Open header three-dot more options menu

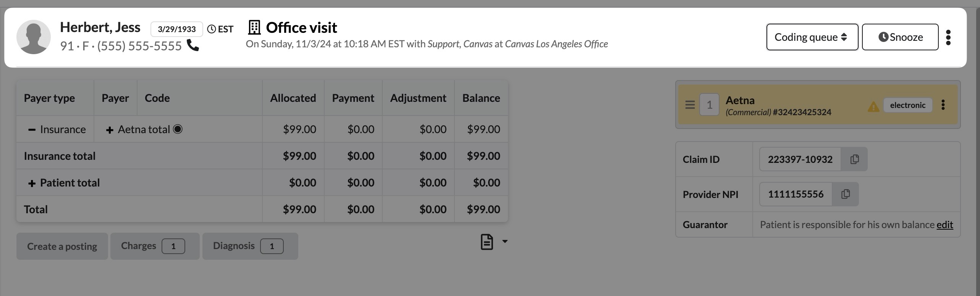948,37
